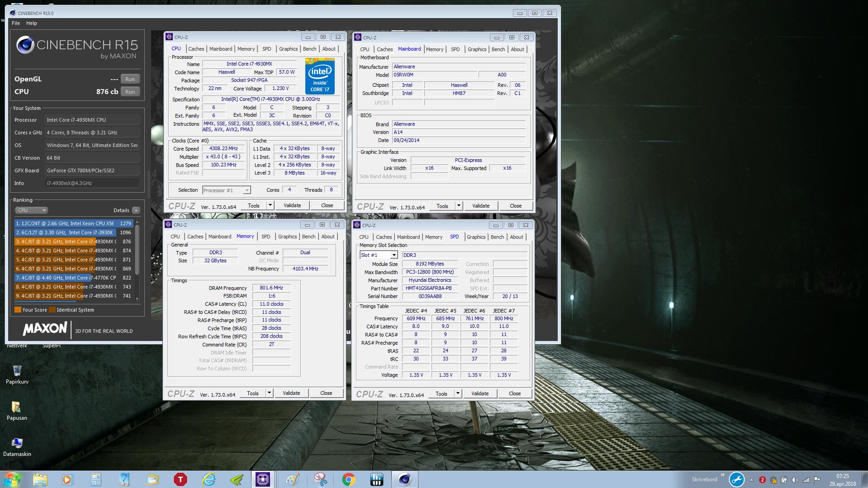Open the Windows Start menu
Viewport: 868px width, 488px height.
click(x=12, y=479)
